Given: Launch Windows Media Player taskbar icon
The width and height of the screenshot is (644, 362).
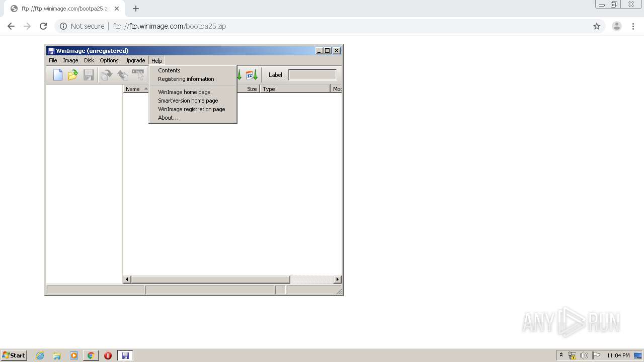Looking at the screenshot, I should (x=74, y=355).
